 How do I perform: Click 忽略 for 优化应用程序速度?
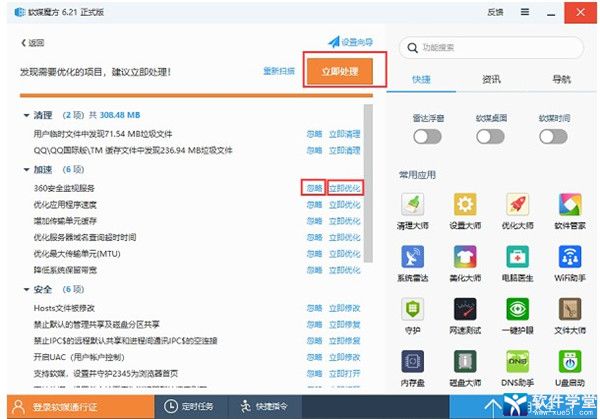click(315, 205)
